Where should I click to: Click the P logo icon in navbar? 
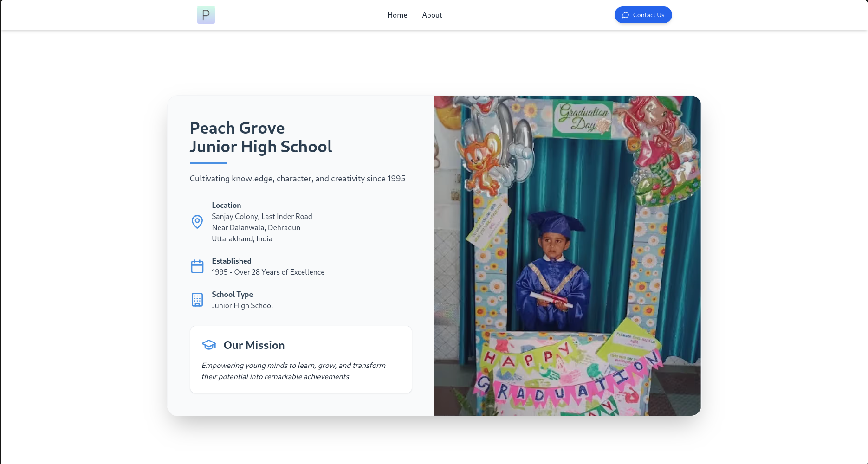(x=206, y=15)
